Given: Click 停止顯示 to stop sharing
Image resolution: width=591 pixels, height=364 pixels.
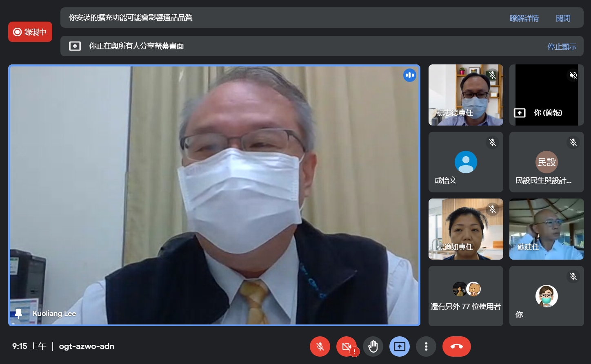Looking at the screenshot, I should coord(562,47).
